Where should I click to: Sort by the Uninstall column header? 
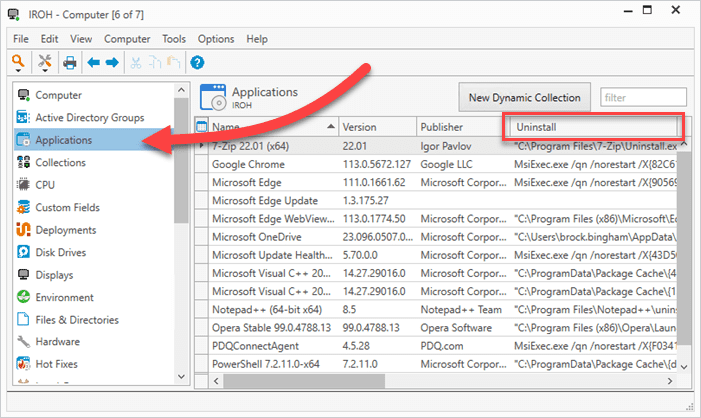tap(594, 127)
